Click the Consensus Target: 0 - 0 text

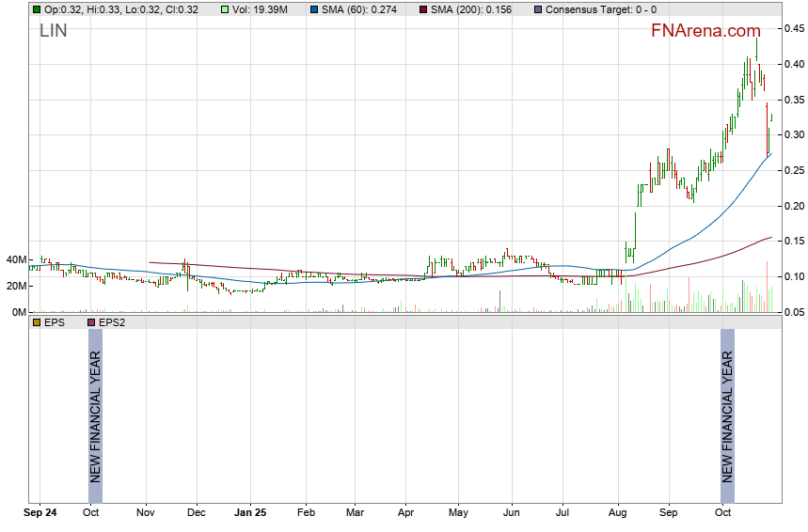point(600,9)
